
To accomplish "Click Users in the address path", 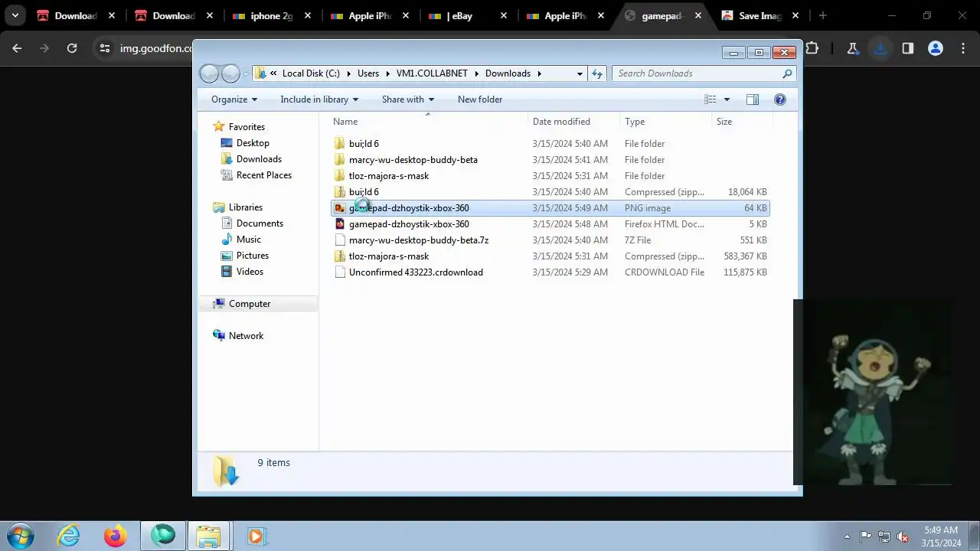I will [368, 73].
